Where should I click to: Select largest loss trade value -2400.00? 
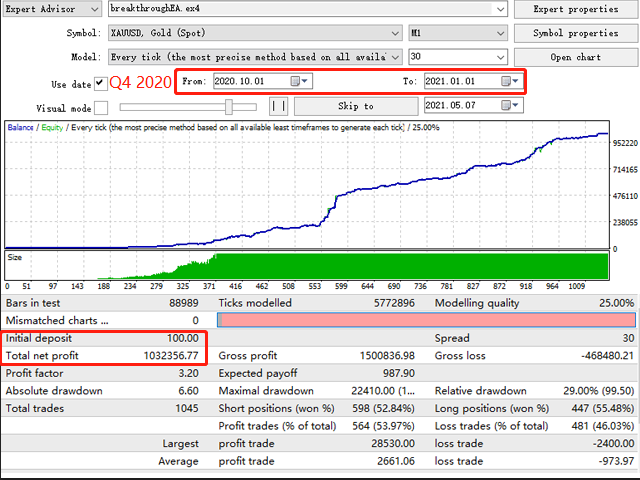pyautogui.click(x=613, y=443)
